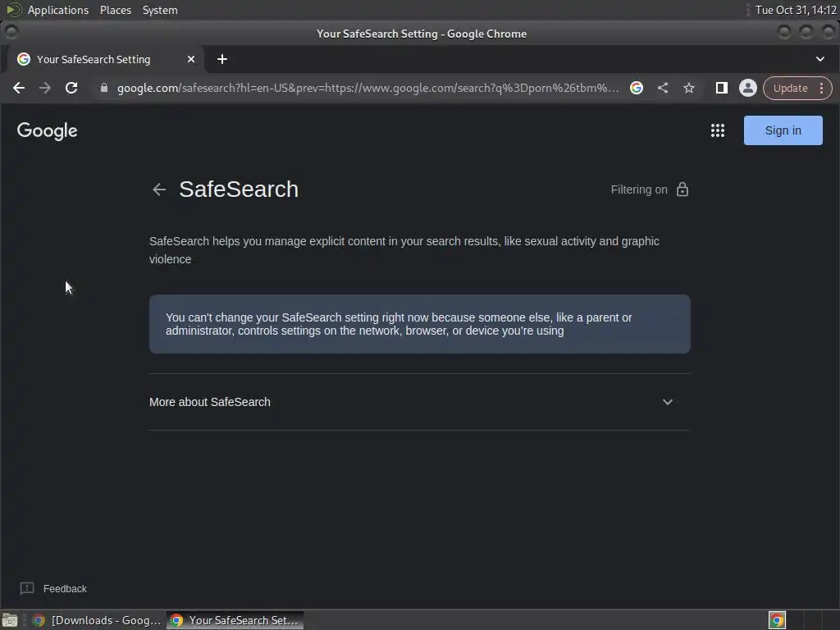Viewport: 840px width, 630px height.
Task: Click the Sign in button
Action: (x=783, y=130)
